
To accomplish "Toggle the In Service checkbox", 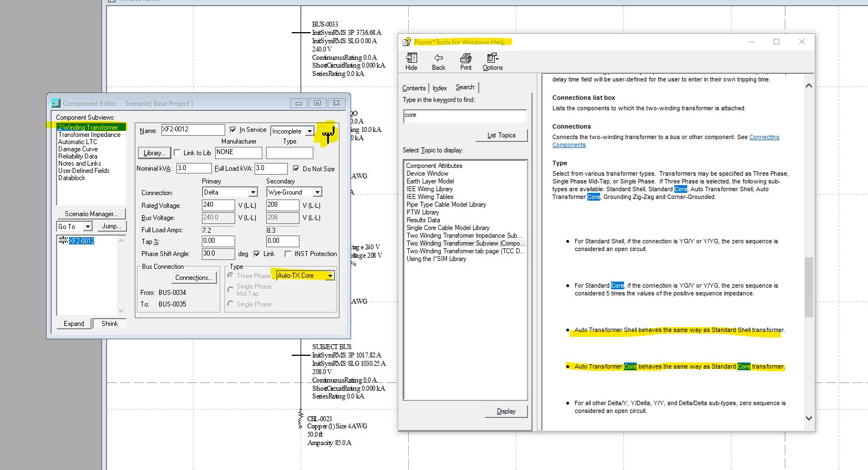I will [x=233, y=130].
